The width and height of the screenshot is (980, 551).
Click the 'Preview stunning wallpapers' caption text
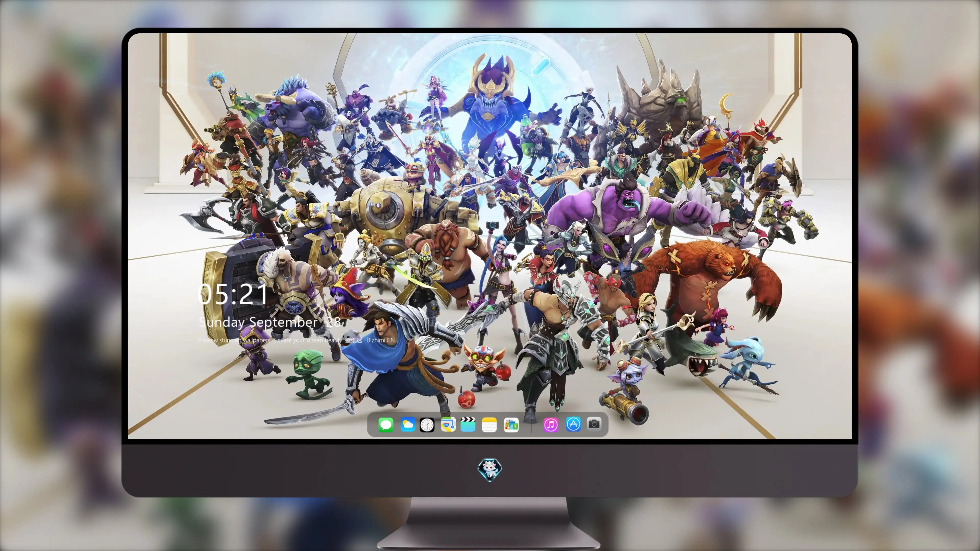pyautogui.click(x=296, y=340)
